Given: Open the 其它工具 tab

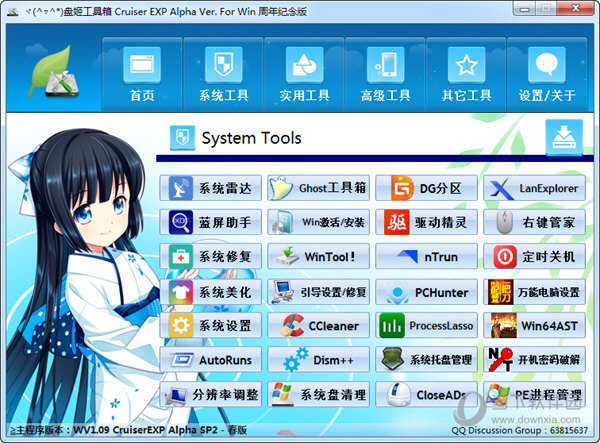Looking at the screenshot, I should (466, 75).
